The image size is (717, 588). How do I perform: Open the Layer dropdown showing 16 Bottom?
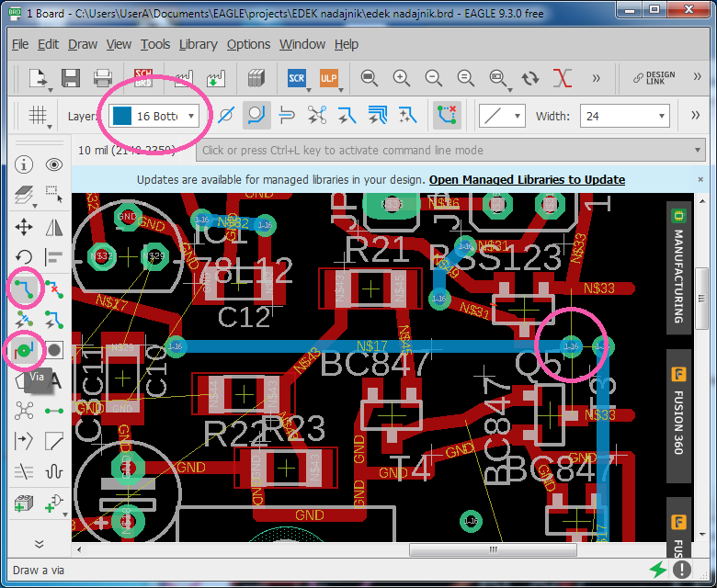(153, 116)
